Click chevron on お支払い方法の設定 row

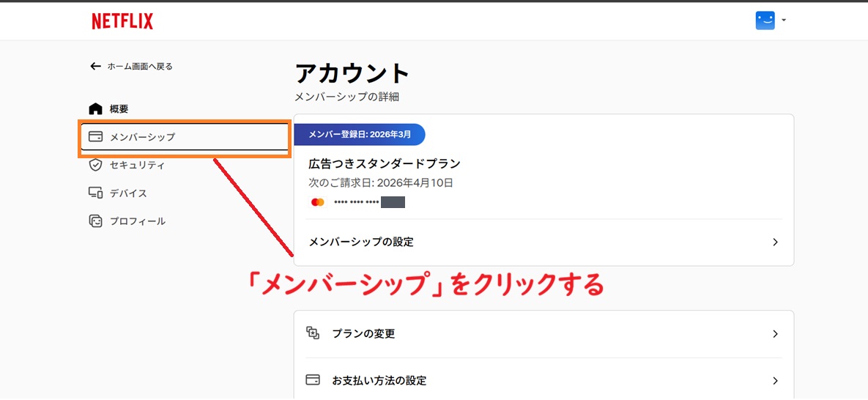(776, 381)
